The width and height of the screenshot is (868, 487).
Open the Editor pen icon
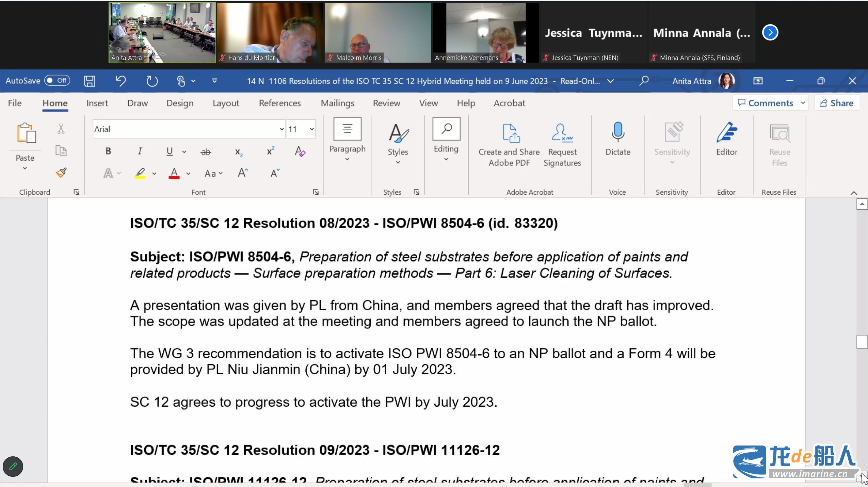tap(726, 132)
